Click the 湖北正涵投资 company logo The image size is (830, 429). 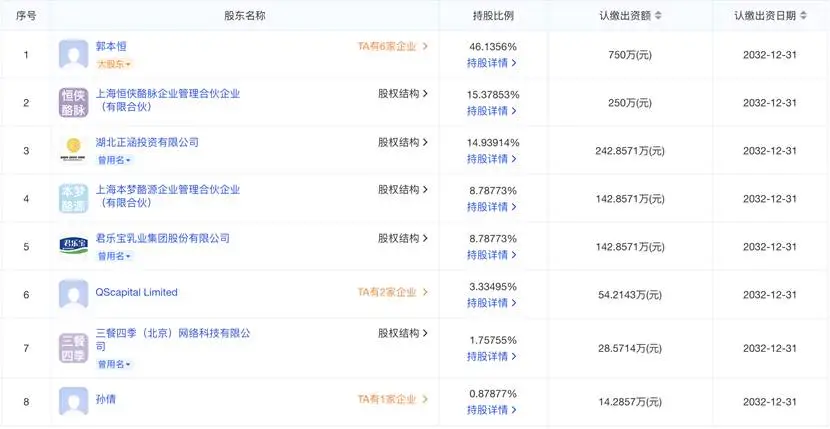pos(75,150)
